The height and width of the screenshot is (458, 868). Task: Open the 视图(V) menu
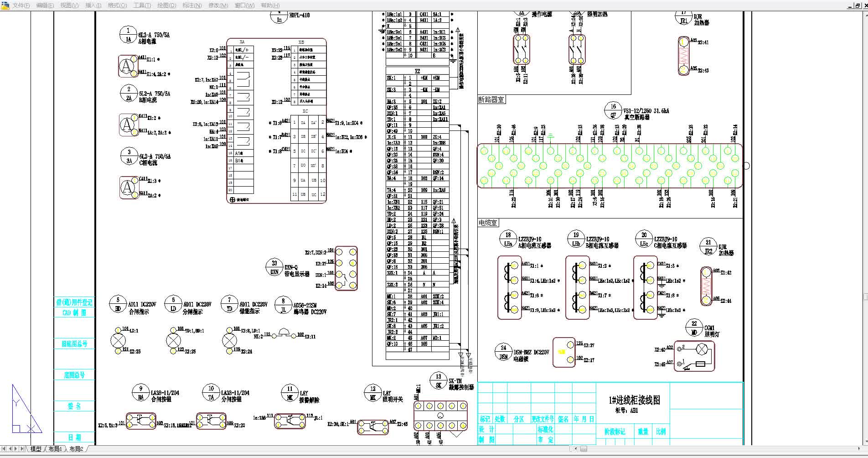[x=69, y=5]
